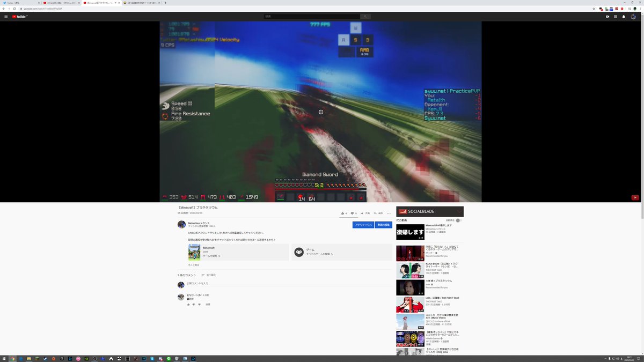Click the browser back arrow

point(3,9)
